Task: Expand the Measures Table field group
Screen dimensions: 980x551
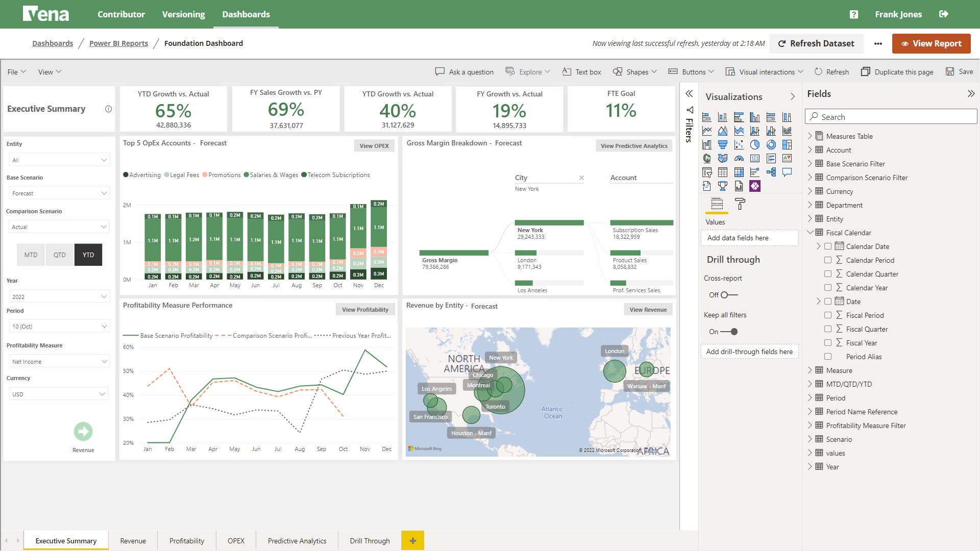Action: (810, 136)
